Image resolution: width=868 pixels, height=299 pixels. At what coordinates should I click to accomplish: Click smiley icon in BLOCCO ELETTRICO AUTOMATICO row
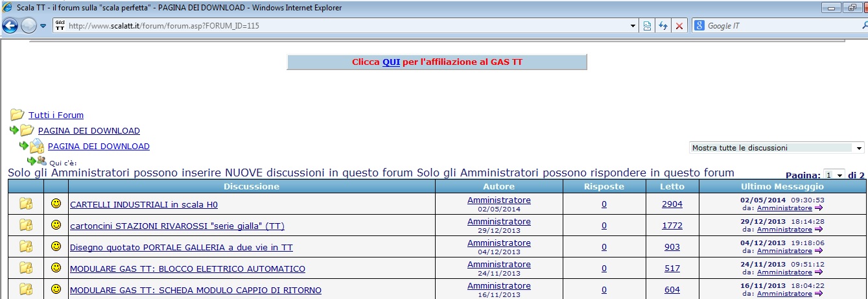(x=56, y=268)
